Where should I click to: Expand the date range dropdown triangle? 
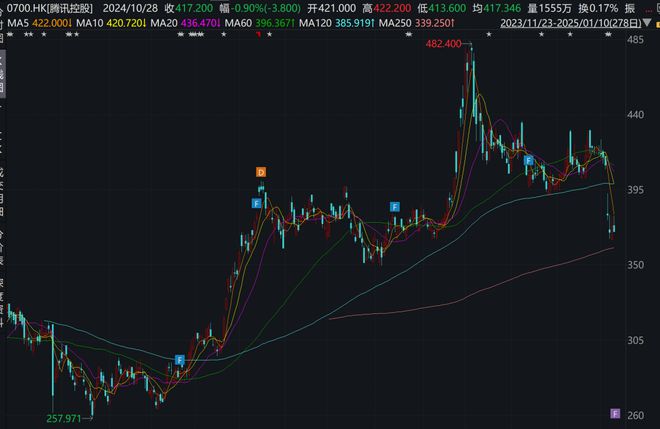tap(647, 23)
